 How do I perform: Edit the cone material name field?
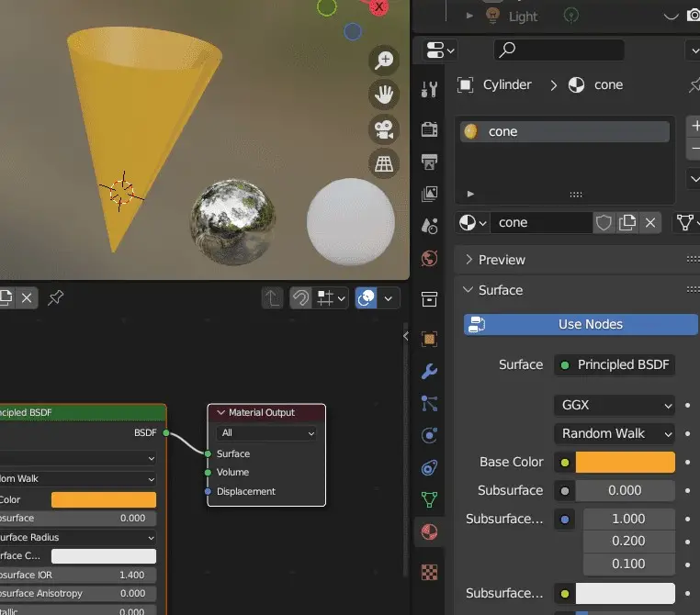point(541,222)
